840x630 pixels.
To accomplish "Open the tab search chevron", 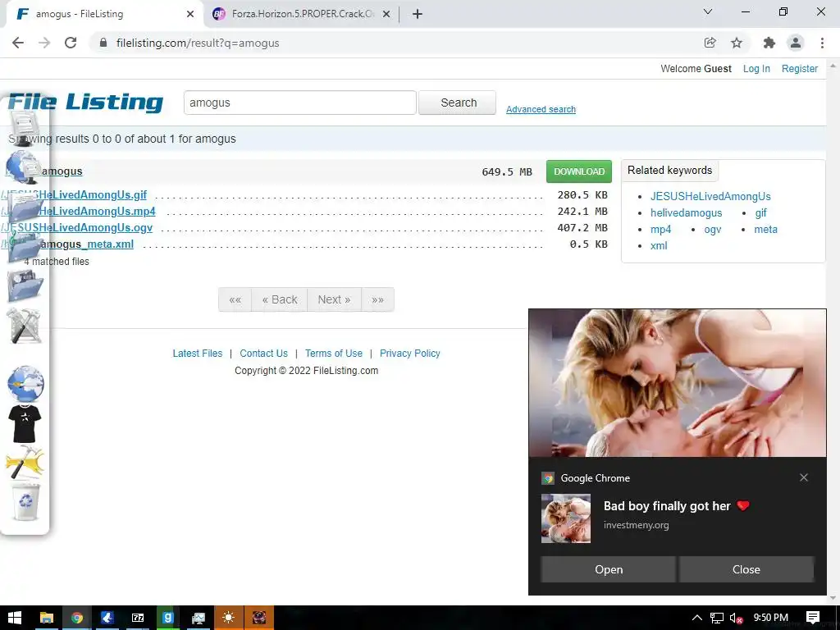I will click(x=708, y=11).
